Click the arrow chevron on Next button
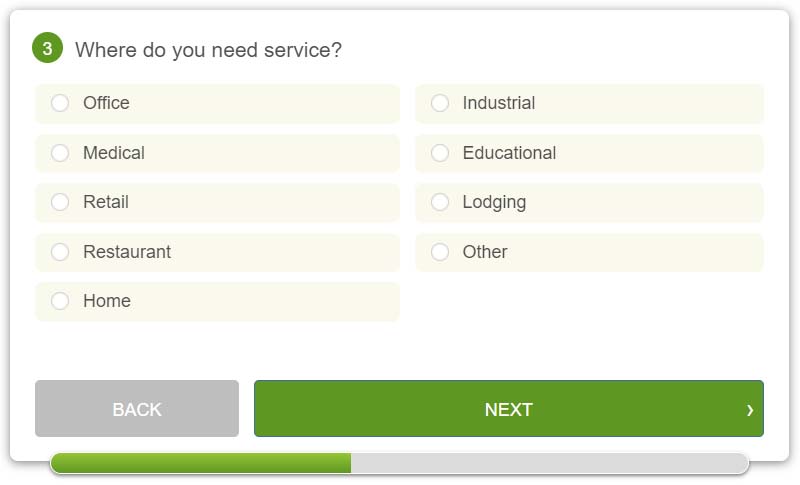This screenshot has width=800, height=485. (750, 409)
